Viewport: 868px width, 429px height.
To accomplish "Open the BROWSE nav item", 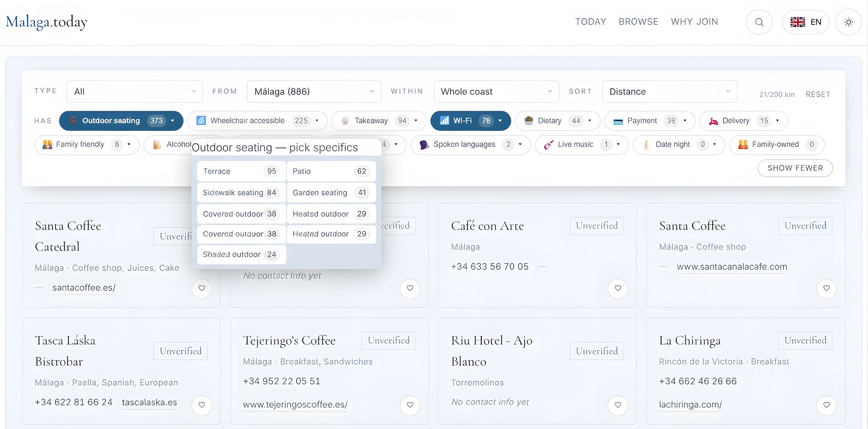I will coord(638,22).
